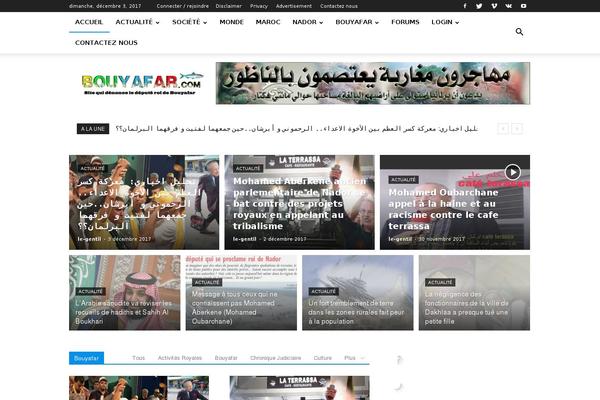This screenshot has width=600, height=400.
Task: Open the Vimeo social icon
Action: 494,6
